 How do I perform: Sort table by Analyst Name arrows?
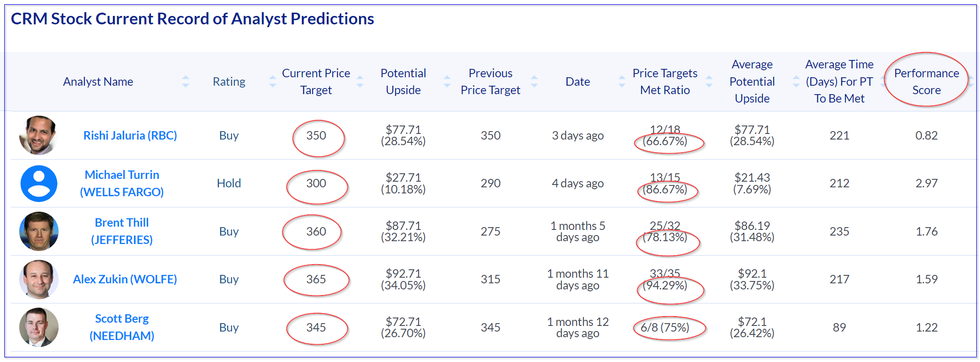point(186,81)
